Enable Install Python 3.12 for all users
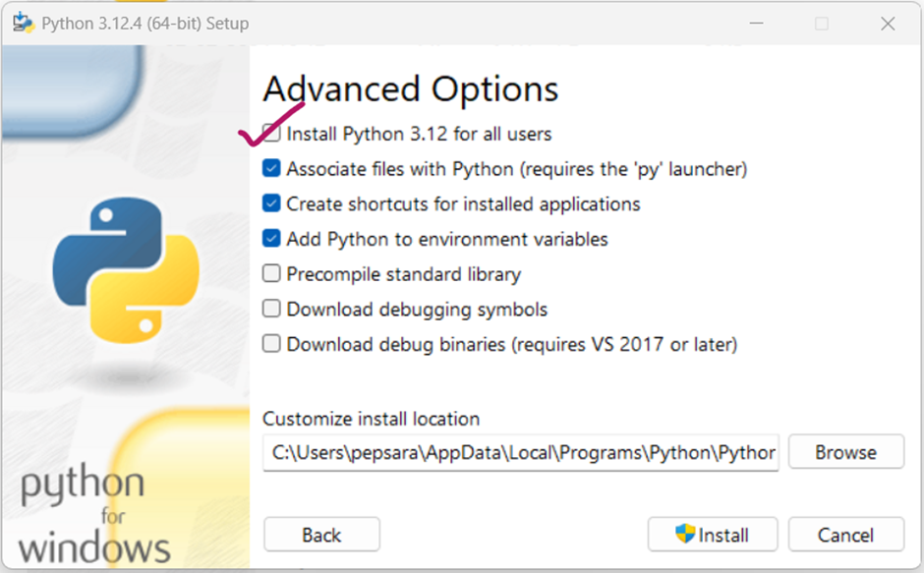Screen dimensions: 924x573 272,134
